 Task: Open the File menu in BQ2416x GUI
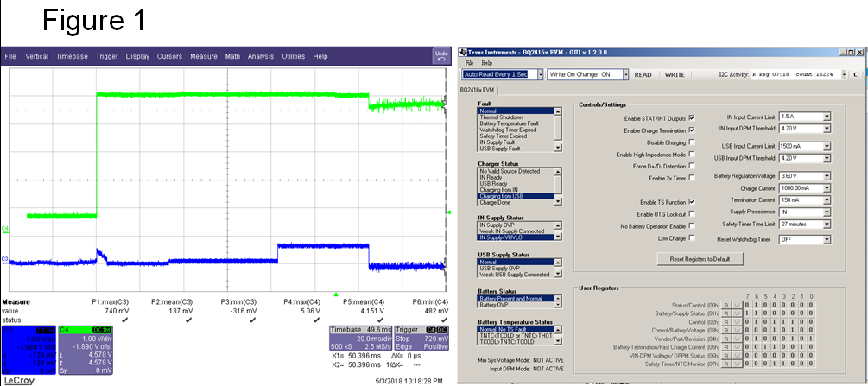tap(469, 63)
